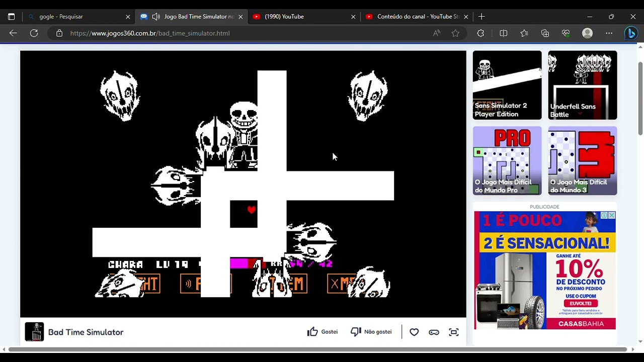The image size is (644, 362).
Task: Close the gogle - Pesquisar tab
Action: click(128, 17)
